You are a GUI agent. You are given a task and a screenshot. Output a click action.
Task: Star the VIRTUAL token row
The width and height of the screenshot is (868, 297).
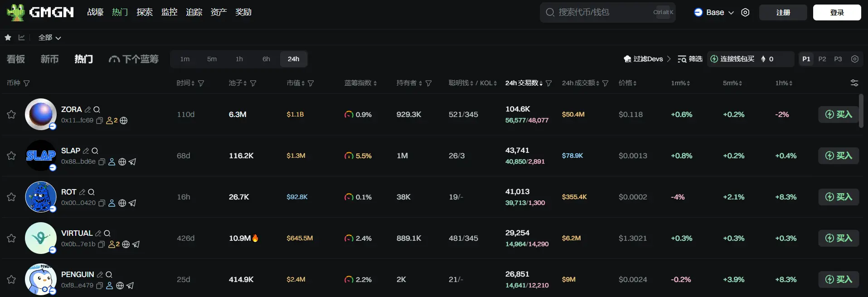[11, 238]
